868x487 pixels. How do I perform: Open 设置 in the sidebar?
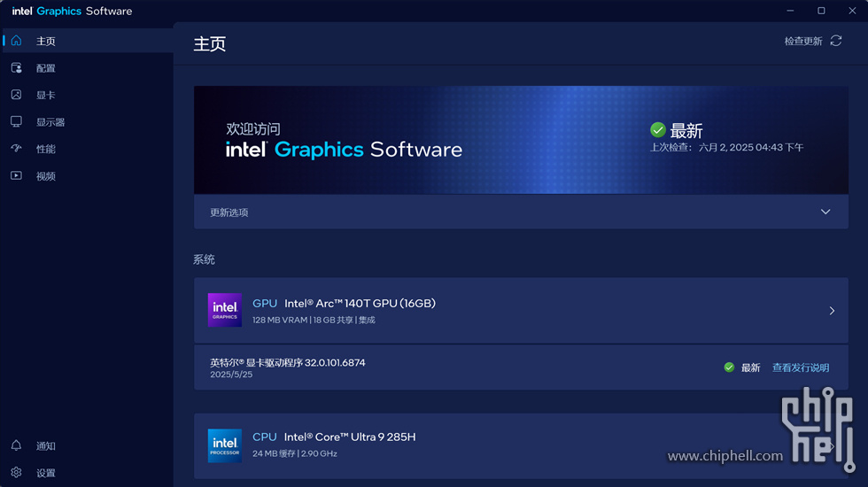tap(88, 472)
